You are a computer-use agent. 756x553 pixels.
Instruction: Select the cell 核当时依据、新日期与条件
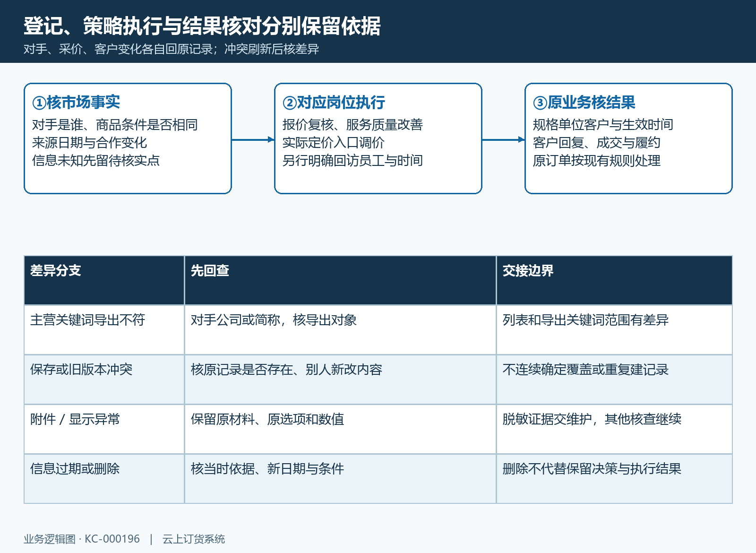coord(340,479)
